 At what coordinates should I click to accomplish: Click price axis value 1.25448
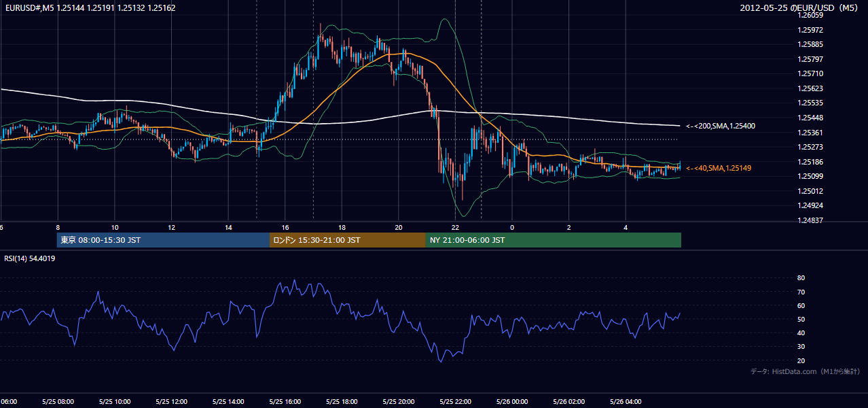coord(811,118)
